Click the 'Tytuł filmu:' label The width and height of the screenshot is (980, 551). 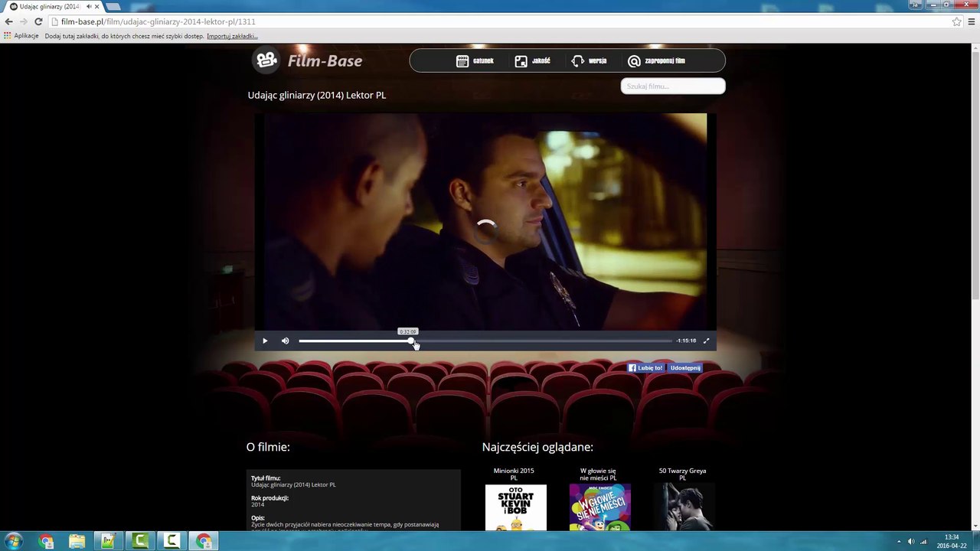coord(266,478)
